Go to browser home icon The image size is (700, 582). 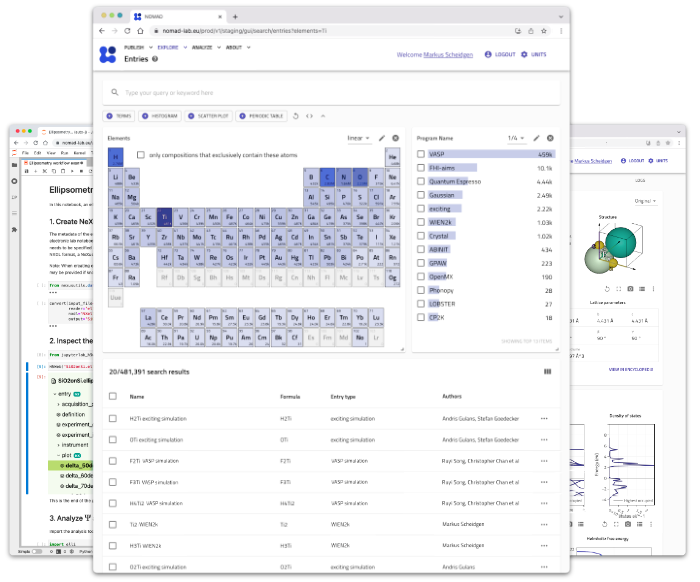[140, 31]
